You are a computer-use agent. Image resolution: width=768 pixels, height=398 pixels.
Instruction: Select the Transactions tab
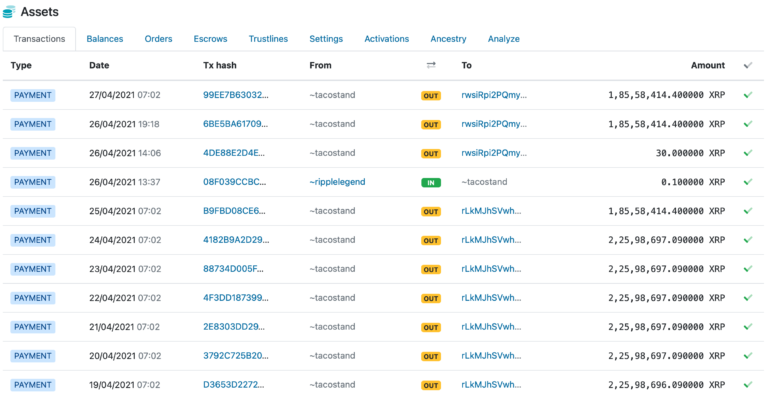tap(39, 39)
